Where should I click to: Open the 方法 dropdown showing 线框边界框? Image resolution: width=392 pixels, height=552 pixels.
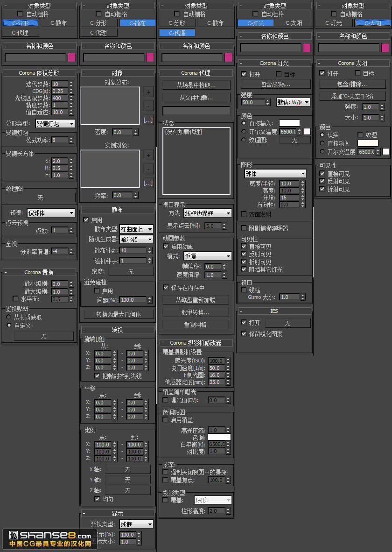(208, 213)
